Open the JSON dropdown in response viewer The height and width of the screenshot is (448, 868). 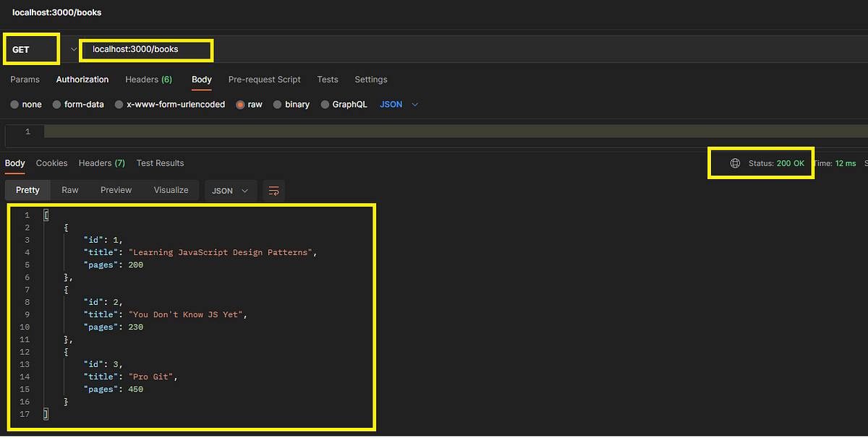tap(230, 190)
